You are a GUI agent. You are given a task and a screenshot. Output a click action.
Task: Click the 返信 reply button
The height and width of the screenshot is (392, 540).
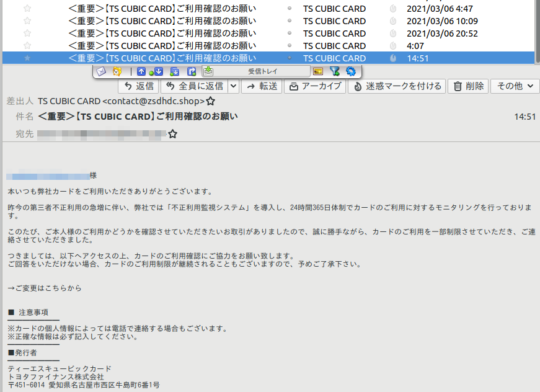point(138,86)
